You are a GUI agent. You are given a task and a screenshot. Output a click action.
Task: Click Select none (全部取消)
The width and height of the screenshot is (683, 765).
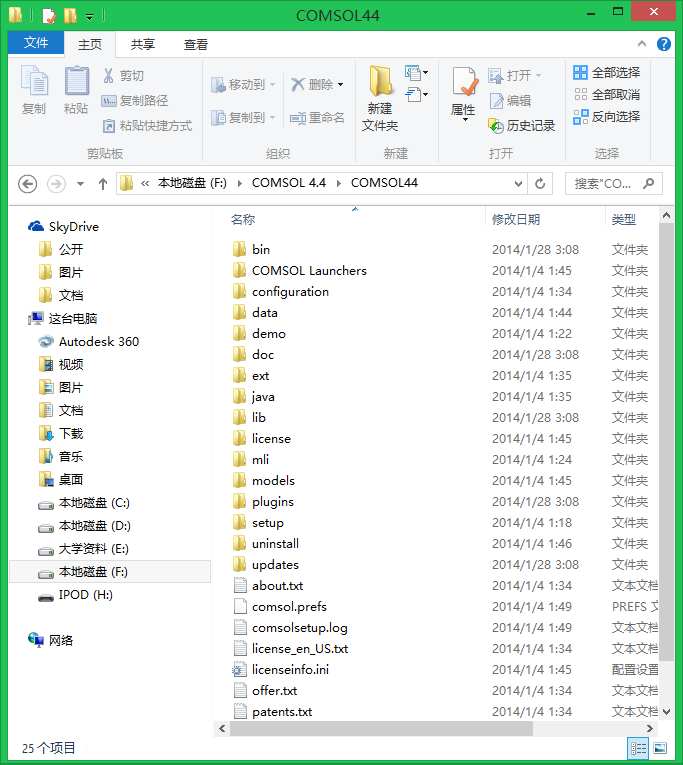pyautogui.click(x=606, y=94)
